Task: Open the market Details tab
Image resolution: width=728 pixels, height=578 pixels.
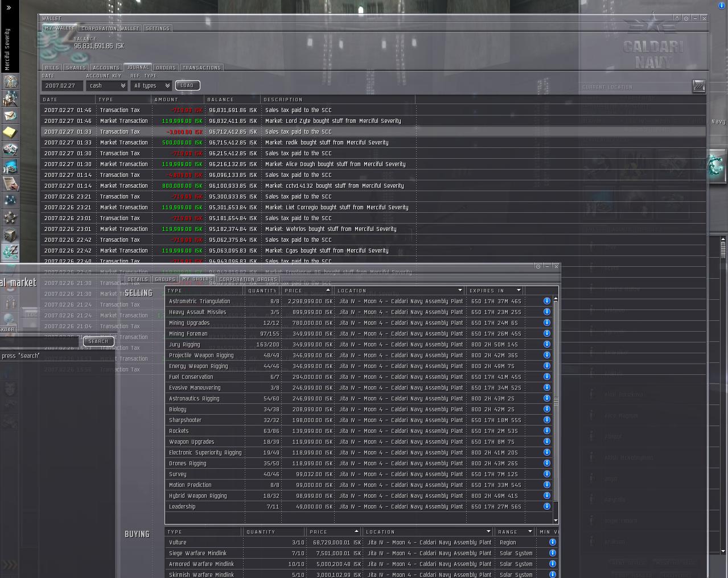Action: 137,279
